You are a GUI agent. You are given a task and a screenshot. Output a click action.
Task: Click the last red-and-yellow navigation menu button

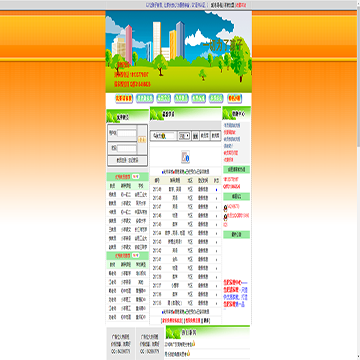pos(234,98)
